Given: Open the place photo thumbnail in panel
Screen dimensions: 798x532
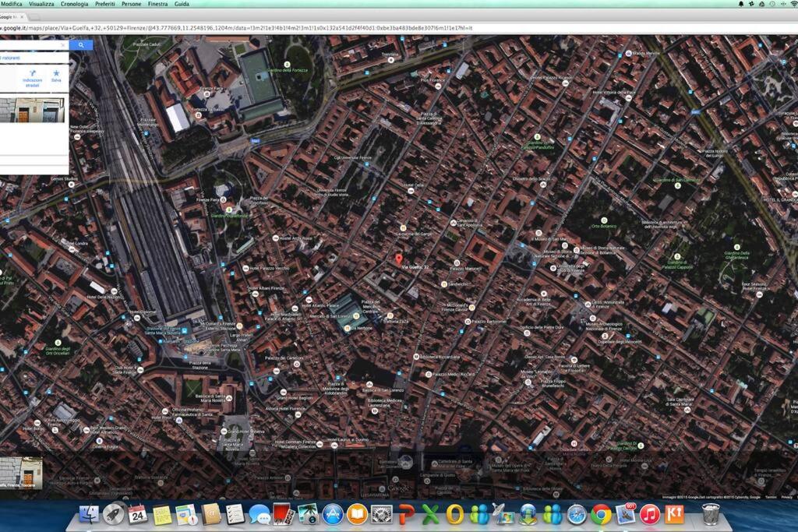Looking at the screenshot, I should pos(31,110).
